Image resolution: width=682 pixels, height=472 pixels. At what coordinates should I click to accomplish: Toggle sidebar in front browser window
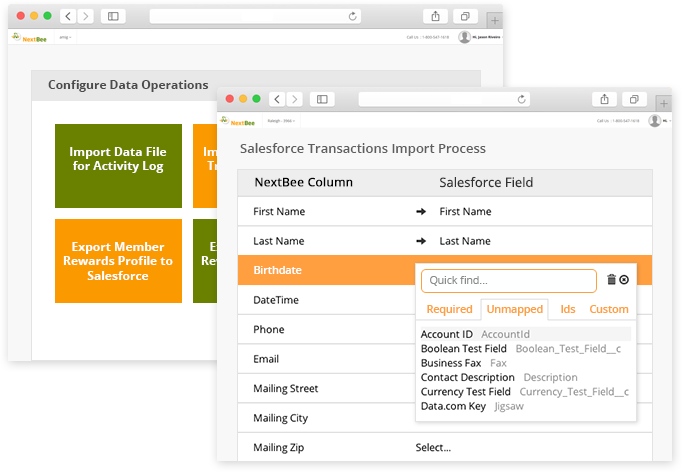pyautogui.click(x=322, y=99)
